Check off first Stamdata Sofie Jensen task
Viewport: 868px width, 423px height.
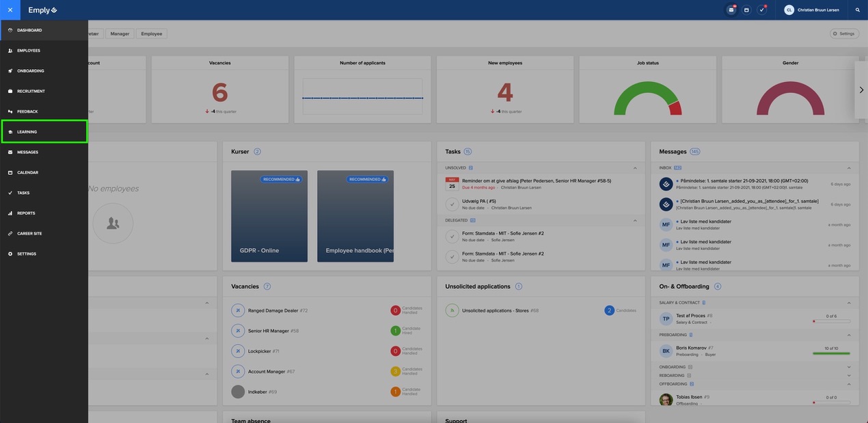pos(452,236)
